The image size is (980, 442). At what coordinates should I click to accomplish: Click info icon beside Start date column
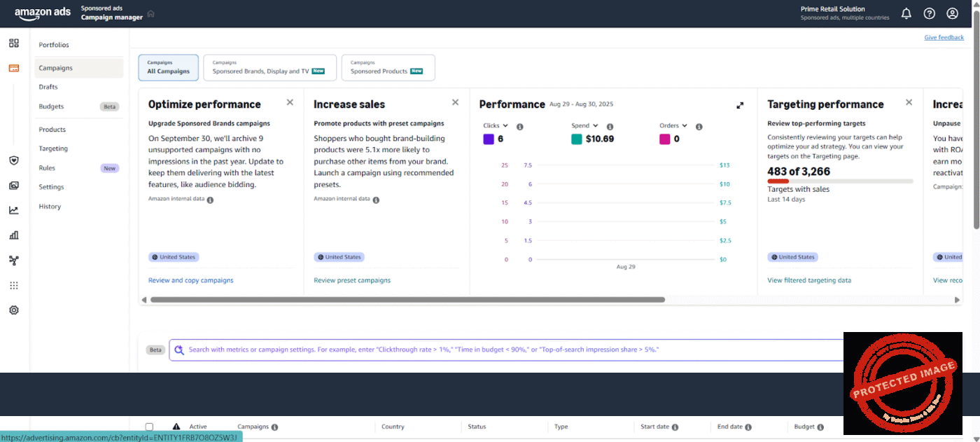[x=676, y=427]
